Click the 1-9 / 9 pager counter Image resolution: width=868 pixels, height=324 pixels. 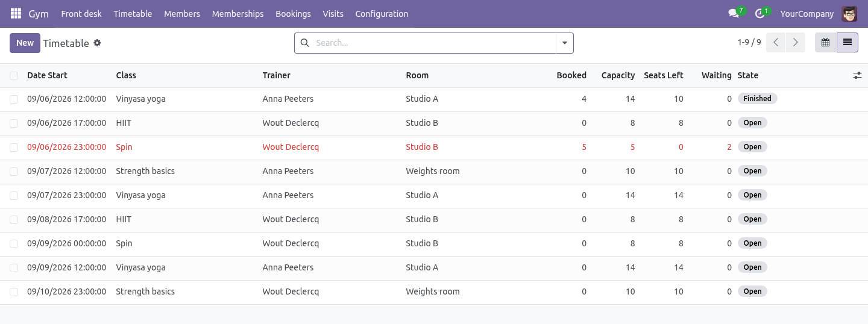[x=749, y=43]
